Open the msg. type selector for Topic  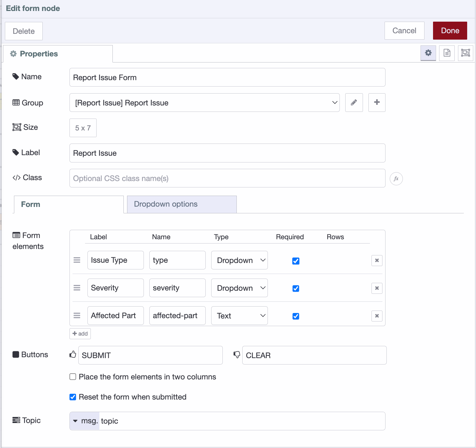pyautogui.click(x=85, y=421)
